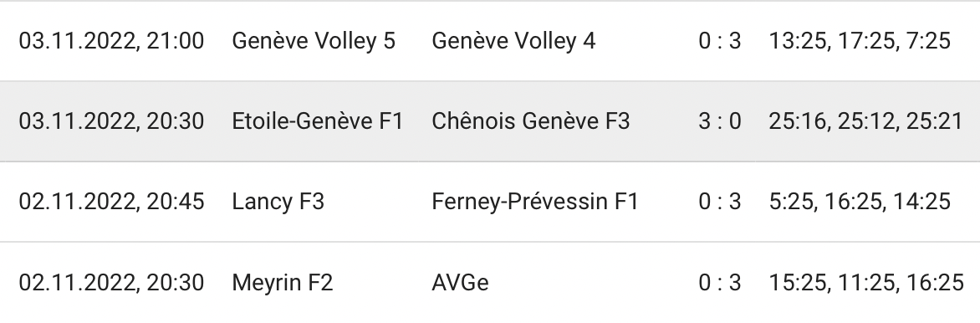Viewport: 980px width, 323px height.
Task: View set scores 13:25, 17:25, 7:25
Action: pos(860,41)
